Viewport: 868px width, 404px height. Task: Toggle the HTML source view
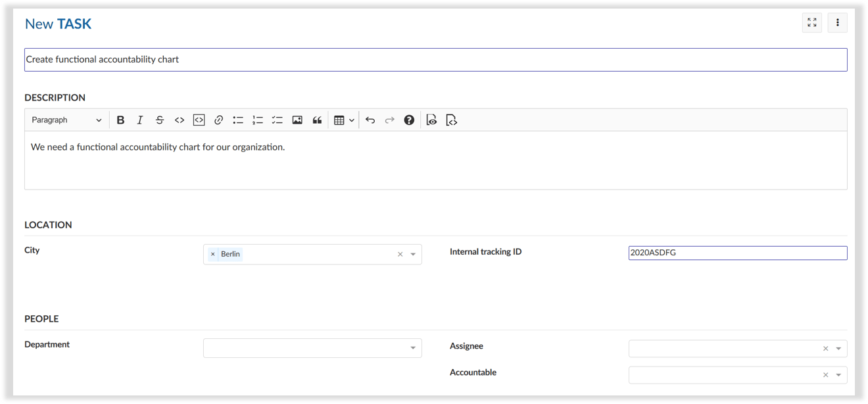(451, 119)
